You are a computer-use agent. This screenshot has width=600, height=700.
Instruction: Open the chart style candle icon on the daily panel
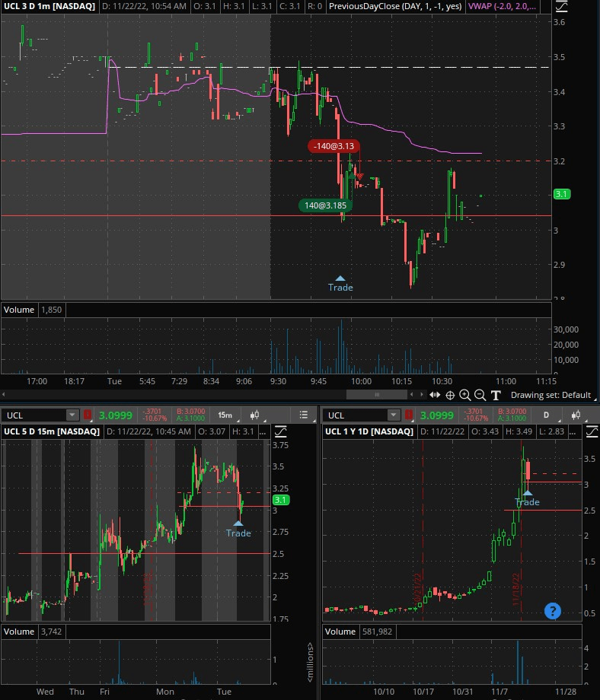point(576,415)
